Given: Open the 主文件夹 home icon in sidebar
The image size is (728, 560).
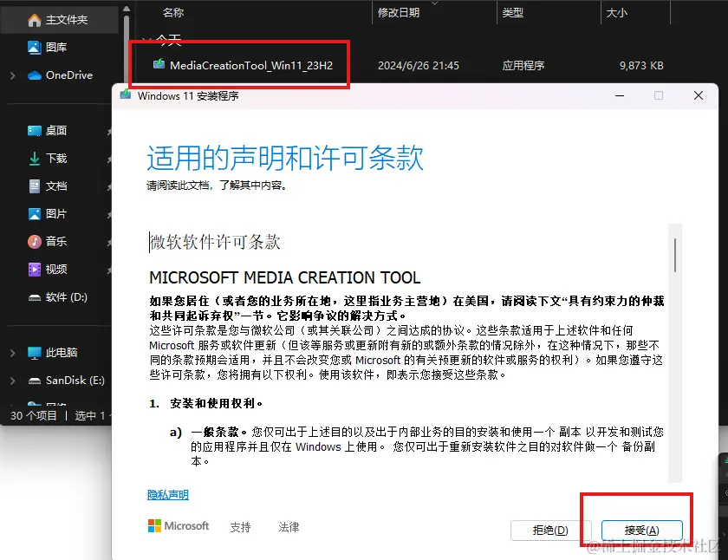Looking at the screenshot, I should [x=35, y=20].
